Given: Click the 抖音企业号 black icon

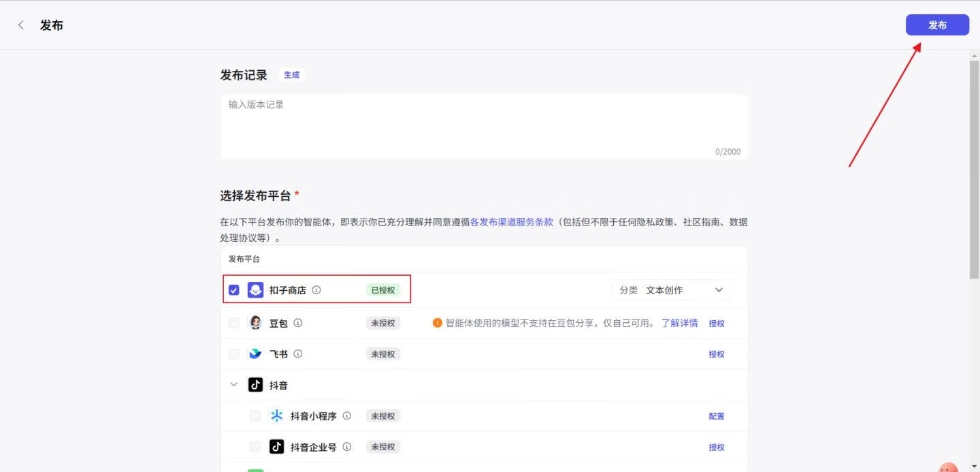Looking at the screenshot, I should (x=278, y=446).
